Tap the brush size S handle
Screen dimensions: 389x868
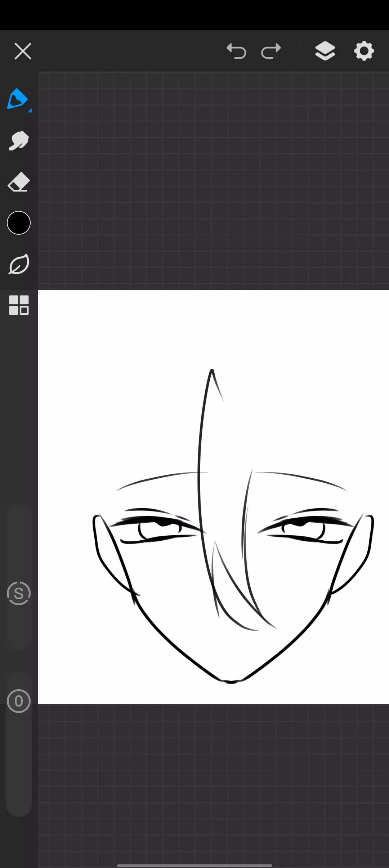pyautogui.click(x=19, y=593)
